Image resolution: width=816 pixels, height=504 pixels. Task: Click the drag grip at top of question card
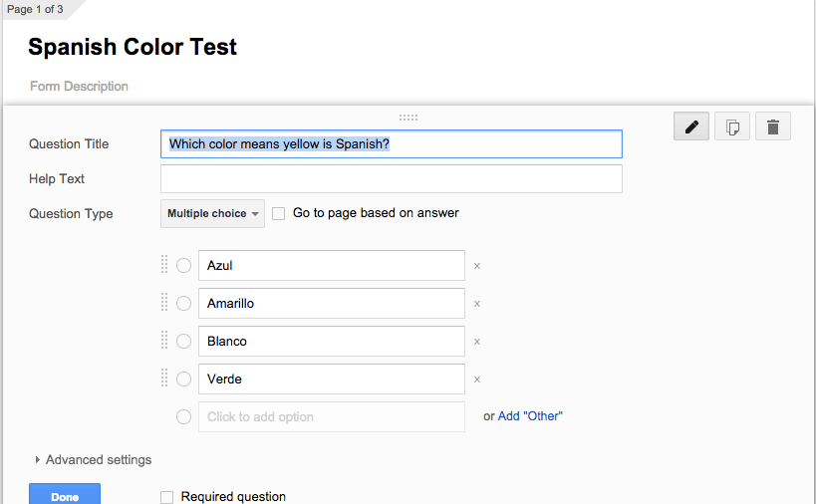click(408, 118)
